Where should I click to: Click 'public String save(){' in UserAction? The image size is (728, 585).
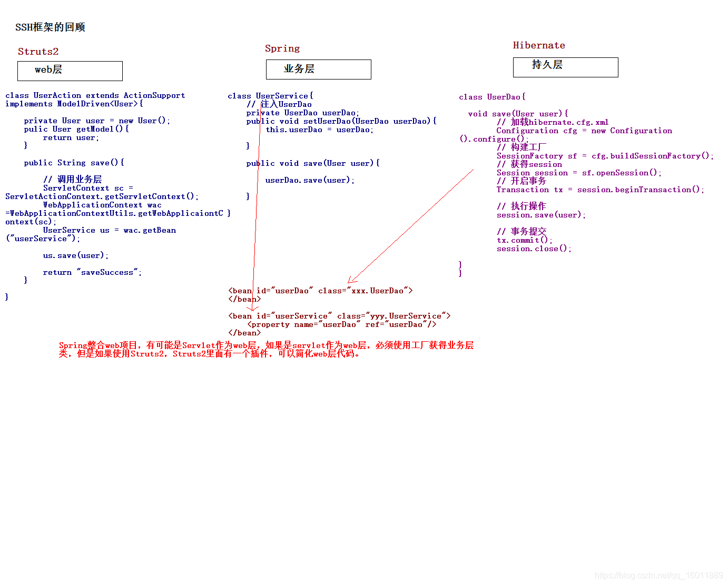[x=74, y=163]
